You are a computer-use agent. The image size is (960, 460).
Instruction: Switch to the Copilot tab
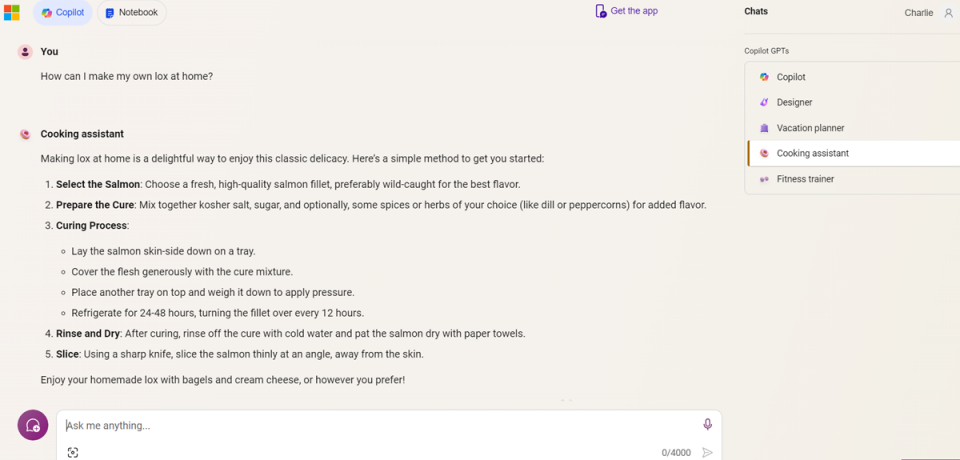(63, 13)
